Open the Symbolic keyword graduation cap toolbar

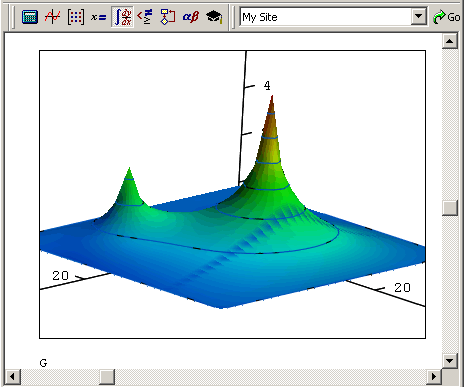214,17
